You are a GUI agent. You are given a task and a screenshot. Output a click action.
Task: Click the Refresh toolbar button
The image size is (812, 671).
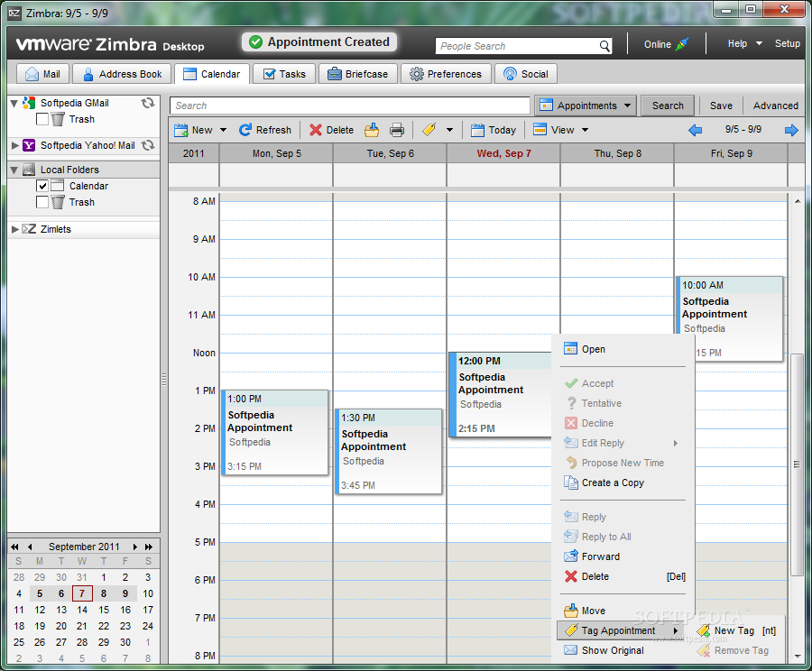coord(265,130)
